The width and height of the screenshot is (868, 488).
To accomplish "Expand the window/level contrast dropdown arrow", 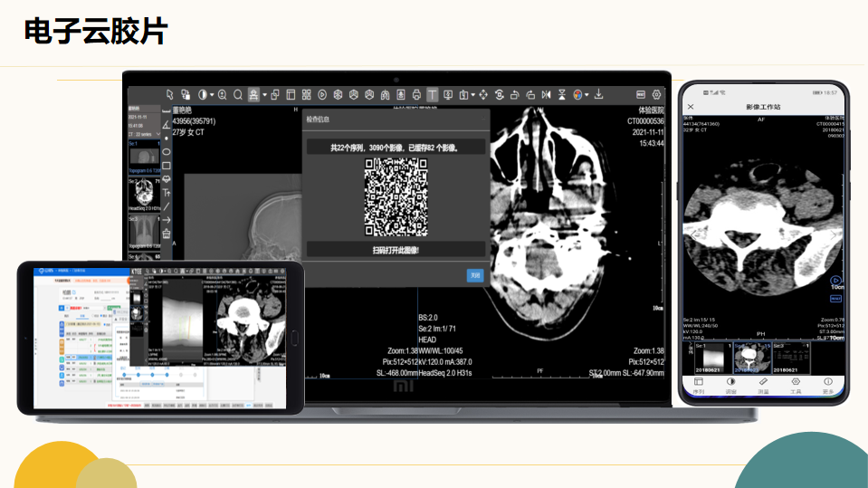I will click(212, 94).
